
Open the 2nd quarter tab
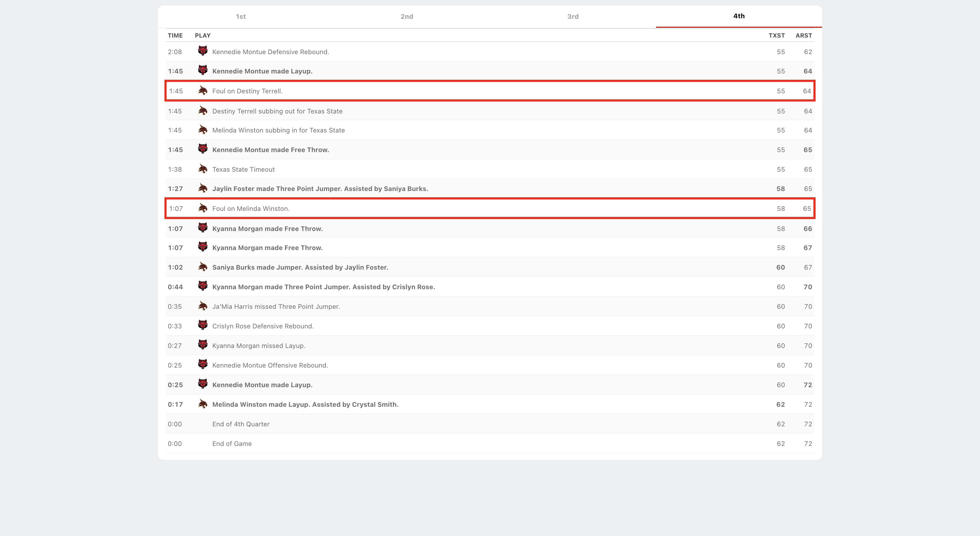(406, 16)
